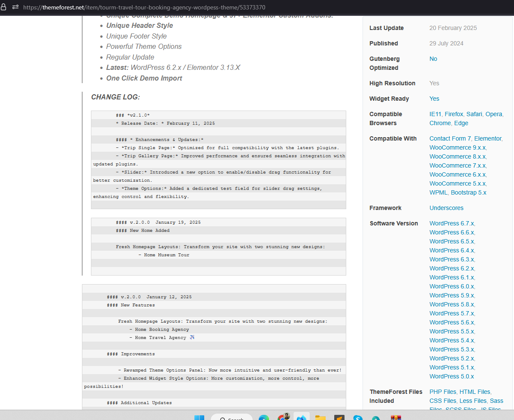Image resolution: width=514 pixels, height=420 pixels.
Task: Open WooCommerce 9.x.x link
Action: coord(458,147)
